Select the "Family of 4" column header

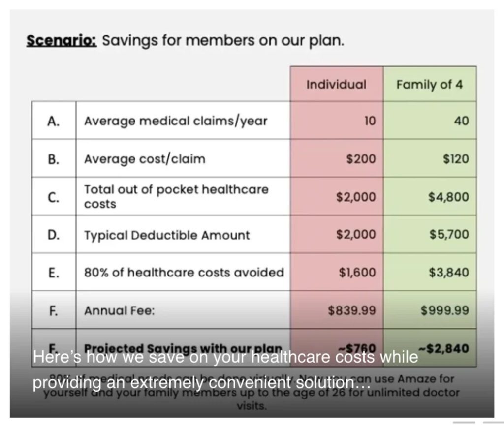430,84
